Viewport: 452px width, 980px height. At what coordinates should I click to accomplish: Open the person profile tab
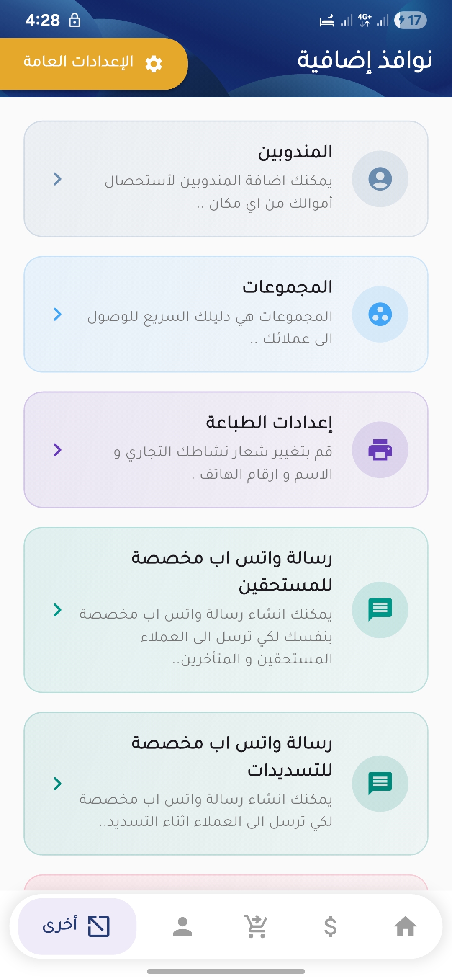pyautogui.click(x=182, y=926)
